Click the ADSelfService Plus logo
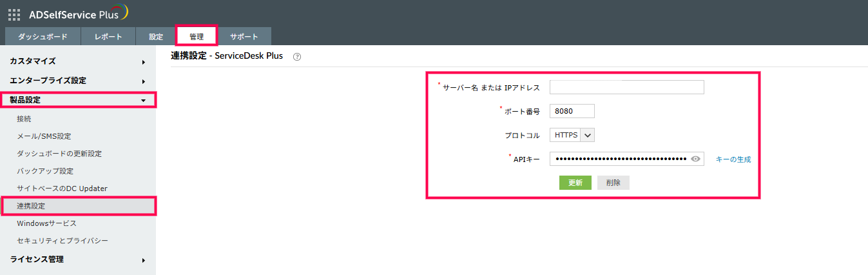 79,14
